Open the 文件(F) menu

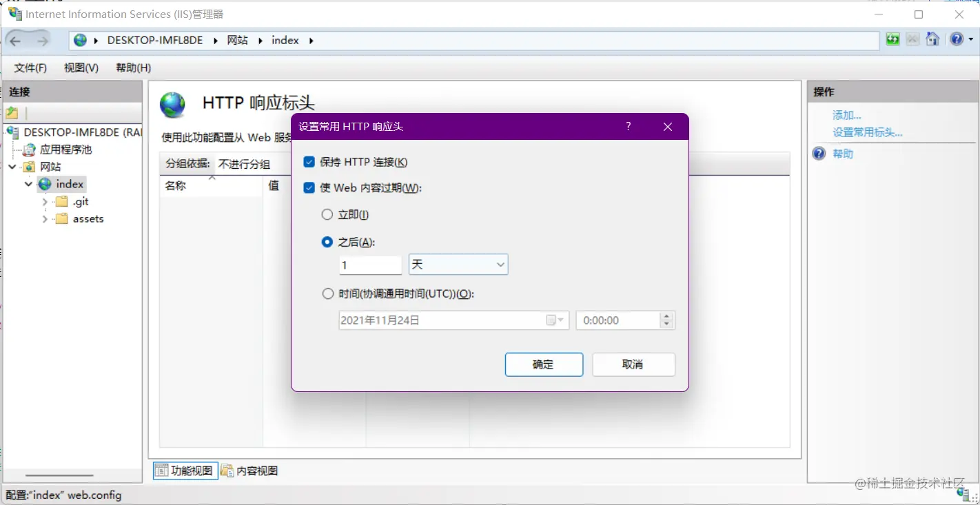(x=30, y=68)
